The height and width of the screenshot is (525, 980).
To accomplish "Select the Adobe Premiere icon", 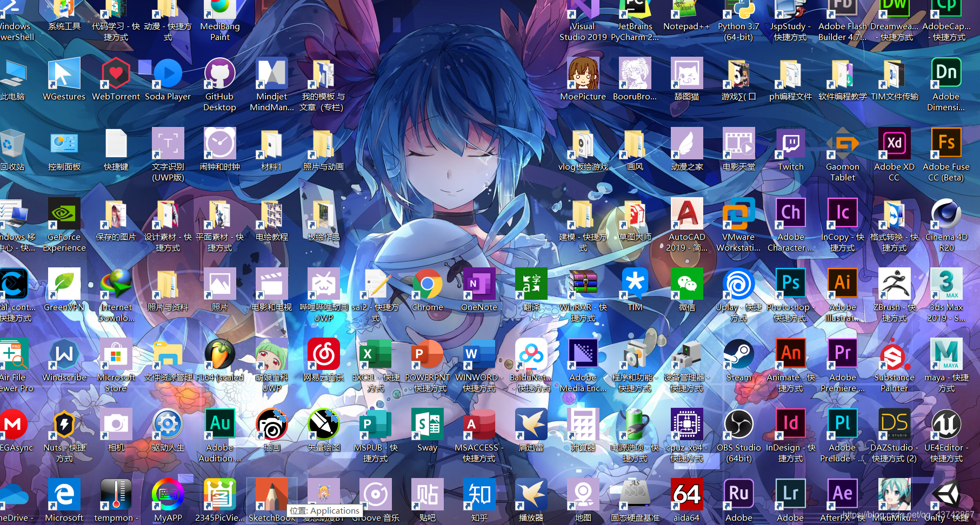I will (x=842, y=354).
